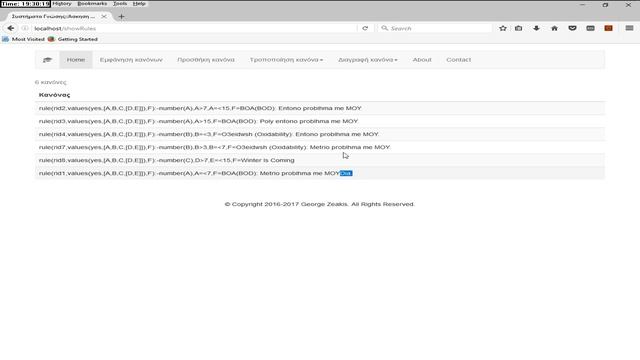Select the Home navbar item
640x360 pixels.
[x=76, y=60]
